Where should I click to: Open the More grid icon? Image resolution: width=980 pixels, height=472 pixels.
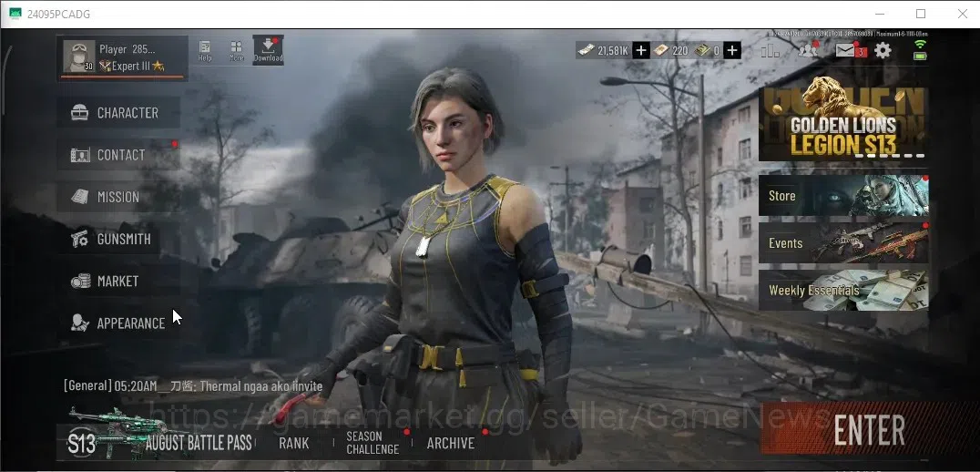coord(236,51)
